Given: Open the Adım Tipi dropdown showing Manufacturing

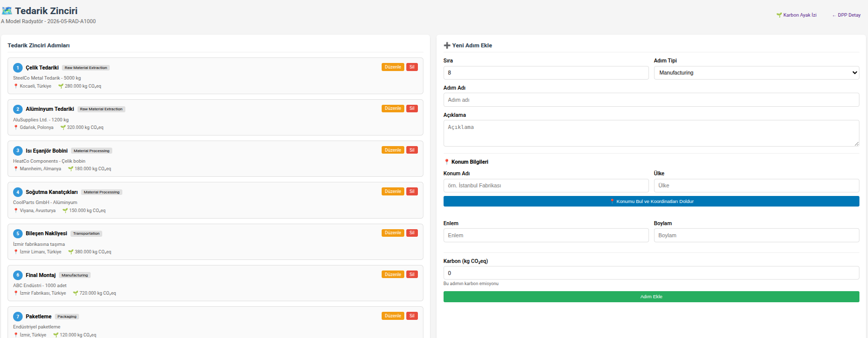Looking at the screenshot, I should click(x=756, y=73).
